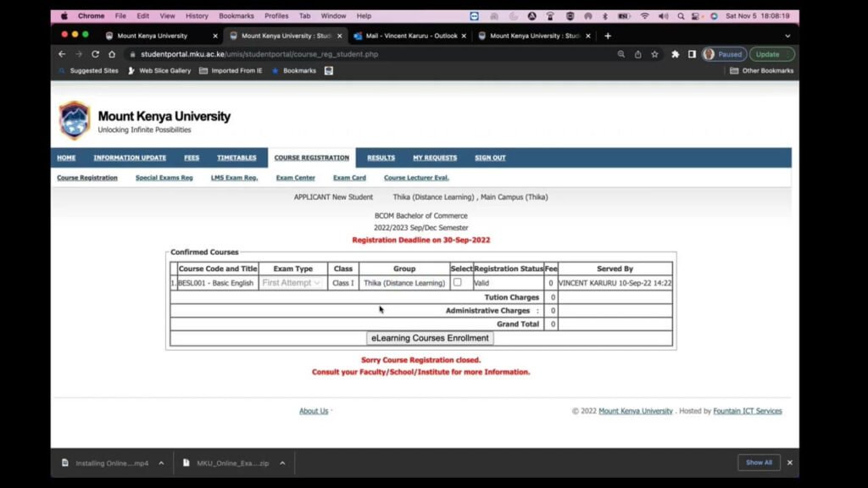The height and width of the screenshot is (488, 868).
Task: Check the Select box for BESL001 Basic English
Action: 458,282
